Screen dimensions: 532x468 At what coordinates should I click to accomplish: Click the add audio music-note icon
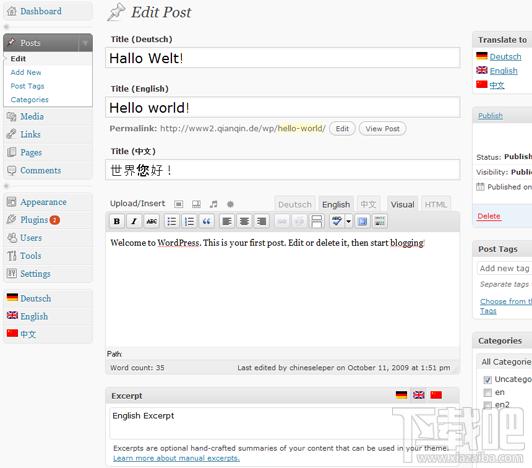coord(213,204)
